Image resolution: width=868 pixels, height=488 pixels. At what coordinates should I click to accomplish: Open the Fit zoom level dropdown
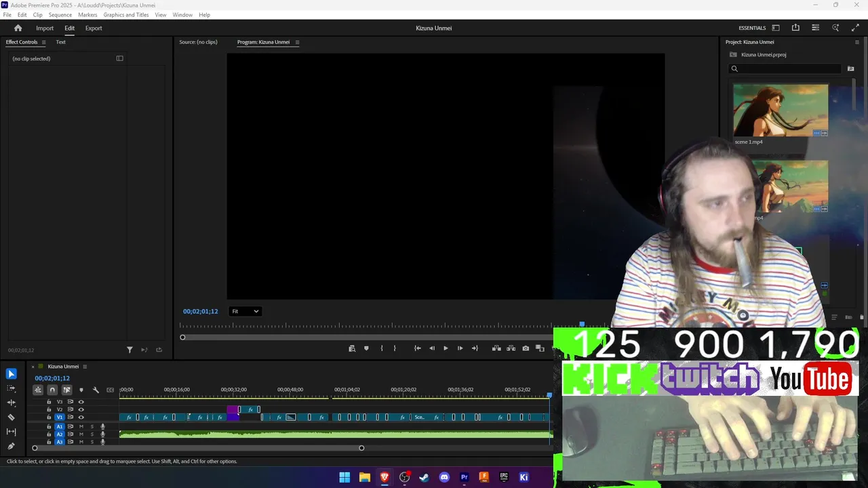pos(245,311)
